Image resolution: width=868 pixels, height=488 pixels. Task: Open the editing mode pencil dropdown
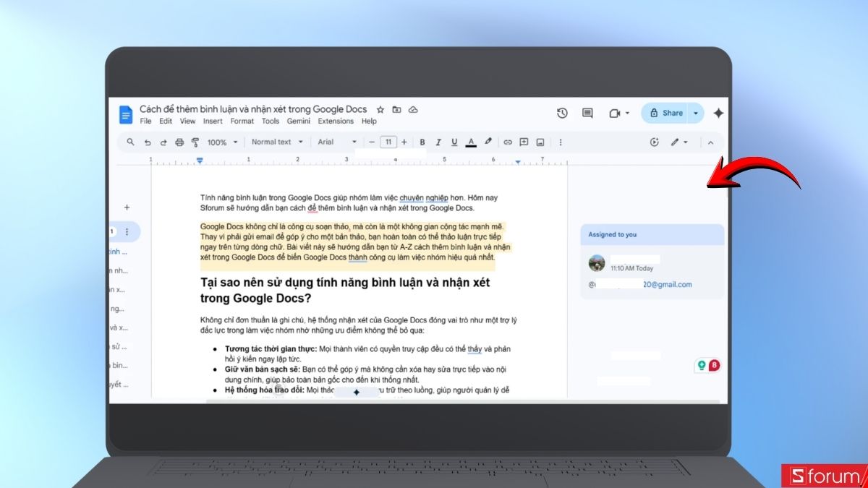(678, 142)
